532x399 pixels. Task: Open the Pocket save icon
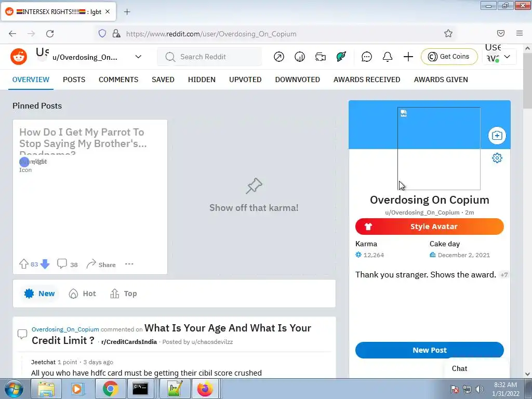pos(501,33)
